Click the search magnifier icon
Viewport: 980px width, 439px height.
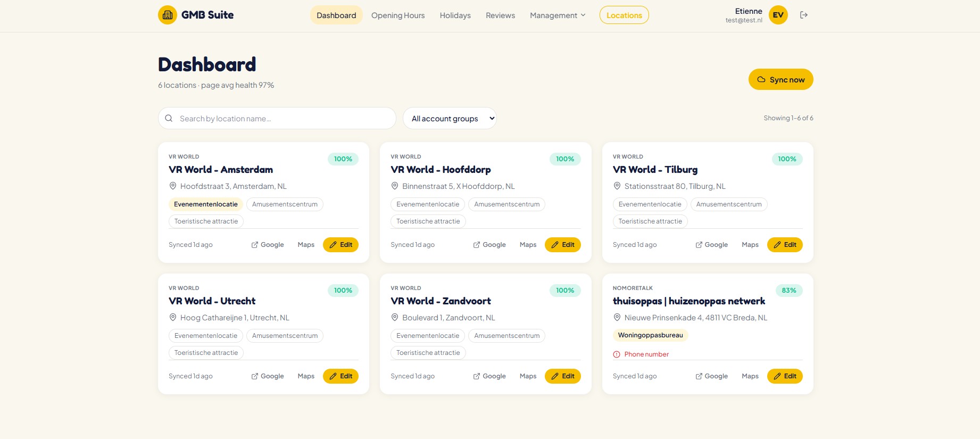[169, 118]
